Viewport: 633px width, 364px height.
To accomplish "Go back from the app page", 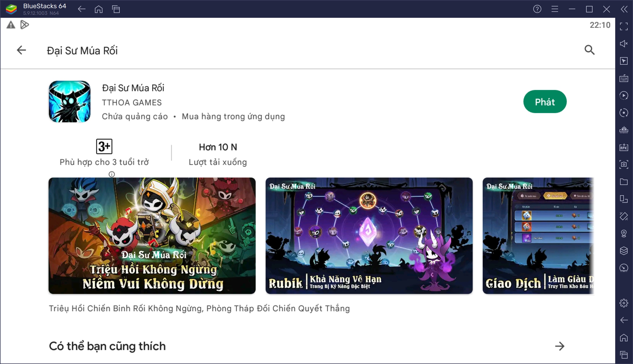I will [21, 50].
